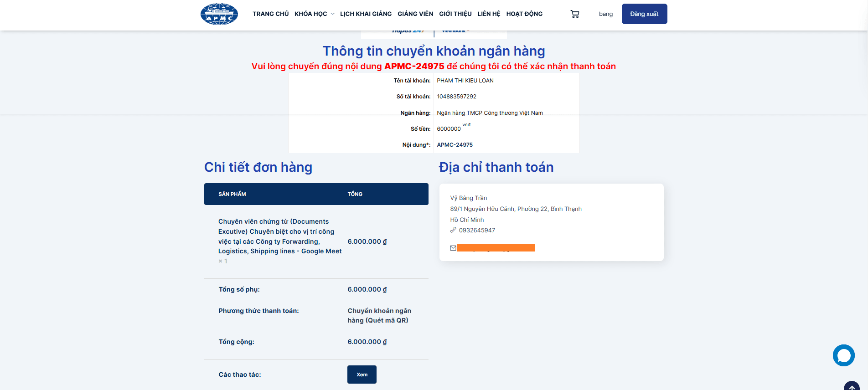Screen dimensions: 868x390
Task: Click the SẢN PHẨM column header
Action: click(x=232, y=194)
